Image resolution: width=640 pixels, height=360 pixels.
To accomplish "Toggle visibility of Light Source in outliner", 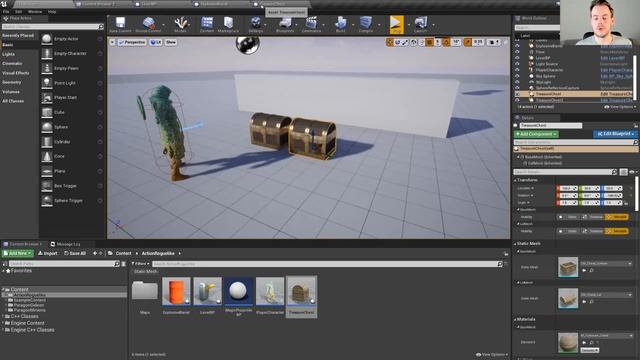I will click(518, 64).
